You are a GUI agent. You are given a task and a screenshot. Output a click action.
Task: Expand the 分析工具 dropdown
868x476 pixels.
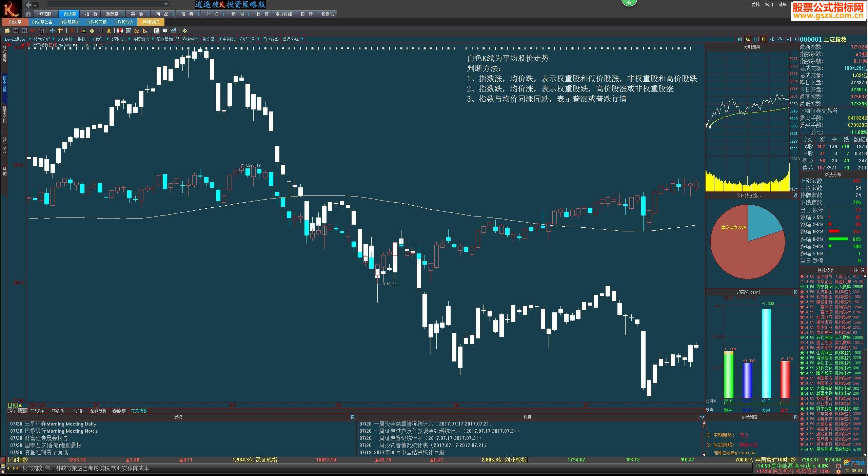[258, 39]
